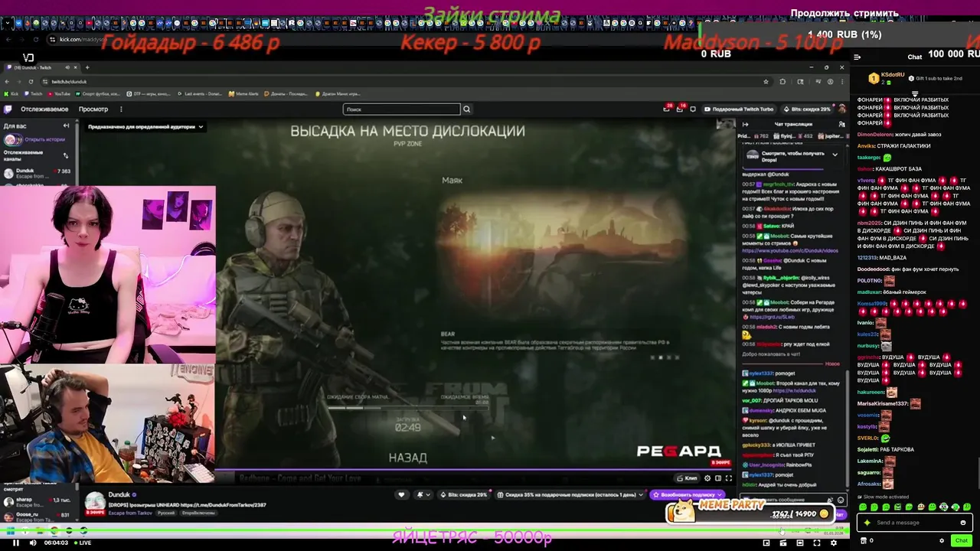Go back in the inner browser
This screenshot has width=980, height=551.
point(8,81)
